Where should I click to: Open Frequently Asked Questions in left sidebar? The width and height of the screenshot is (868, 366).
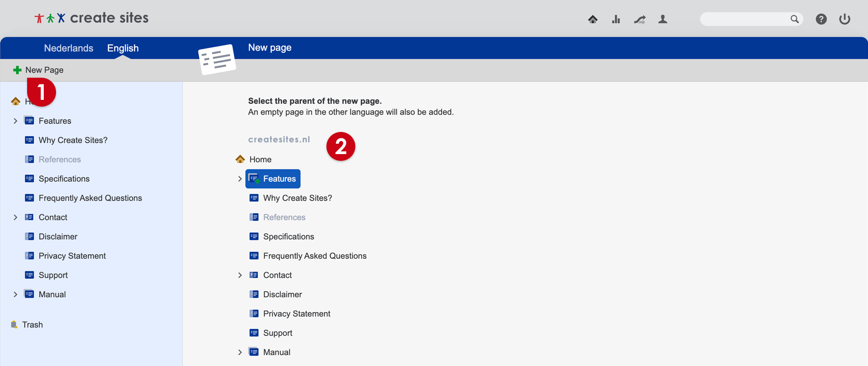click(x=90, y=198)
